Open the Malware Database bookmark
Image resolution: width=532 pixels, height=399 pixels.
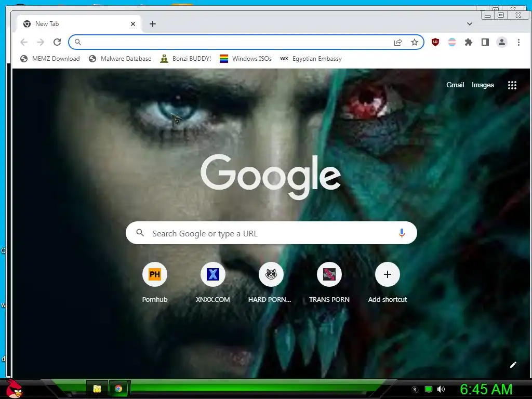point(120,59)
